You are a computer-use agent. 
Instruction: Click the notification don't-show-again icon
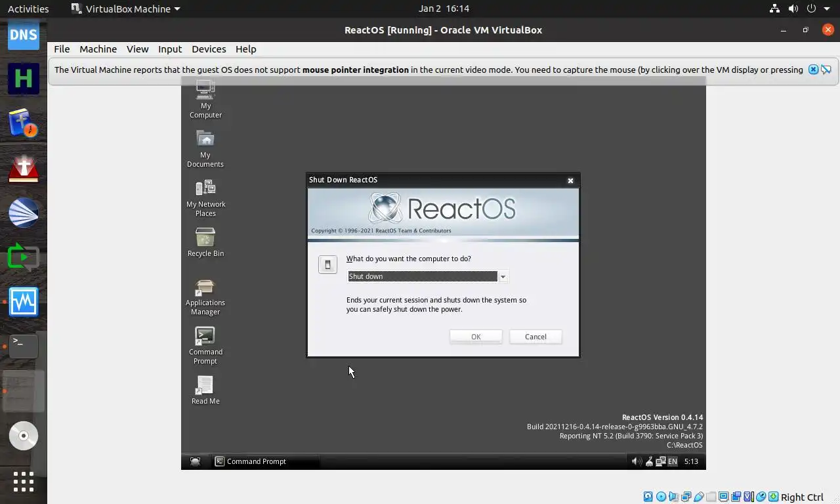[826, 70]
